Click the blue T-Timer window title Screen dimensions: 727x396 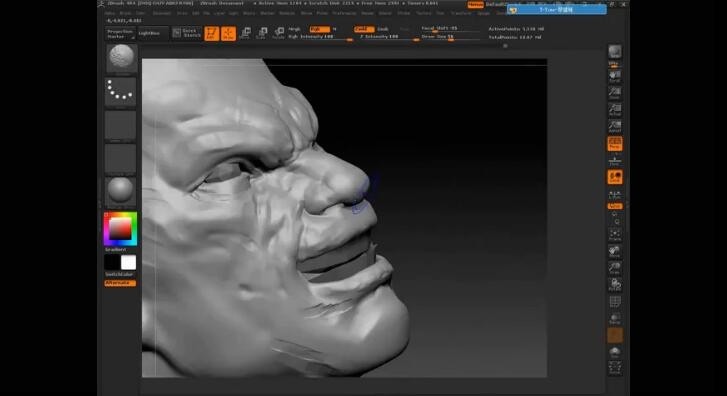tap(556, 10)
